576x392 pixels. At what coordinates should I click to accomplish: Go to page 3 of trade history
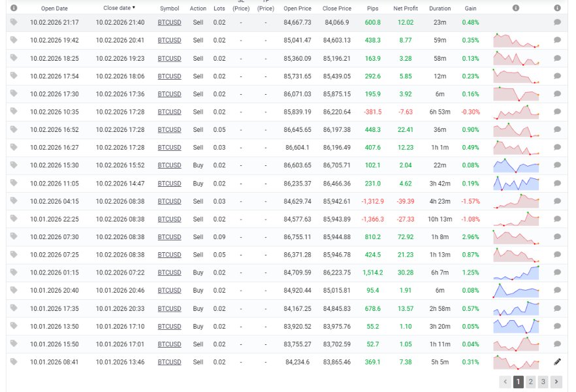[543, 382]
